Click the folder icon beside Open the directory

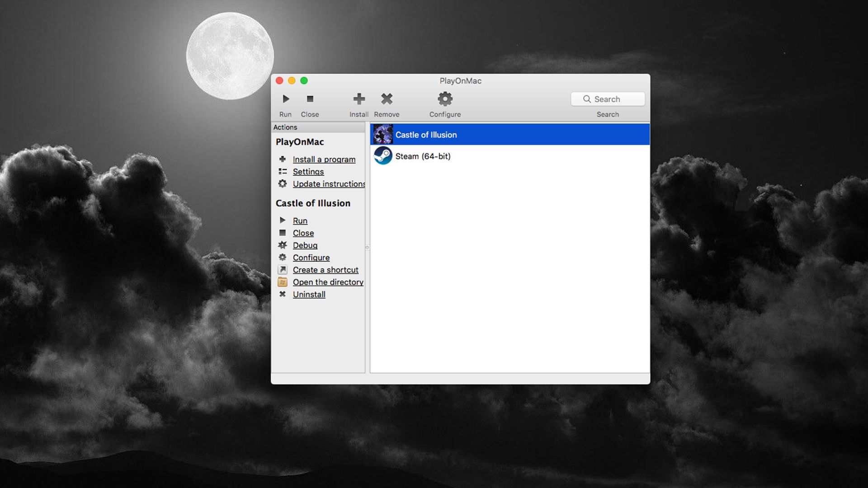283,282
